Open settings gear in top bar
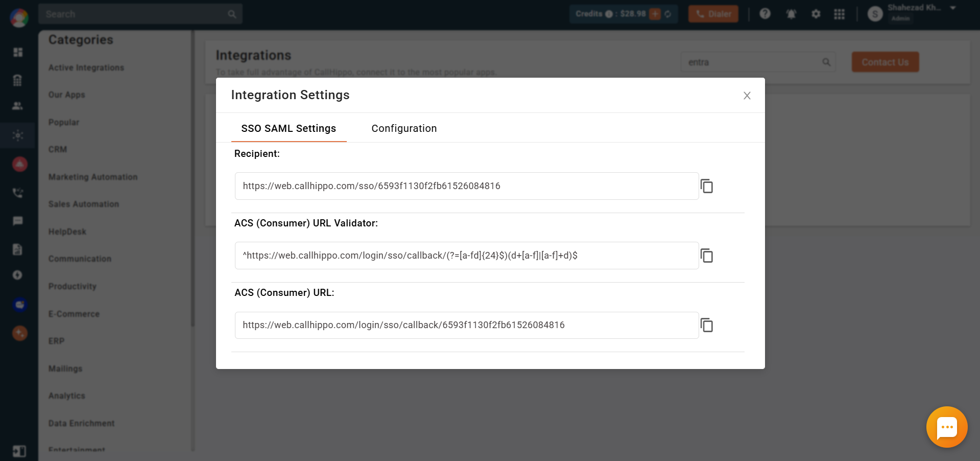 [816, 14]
